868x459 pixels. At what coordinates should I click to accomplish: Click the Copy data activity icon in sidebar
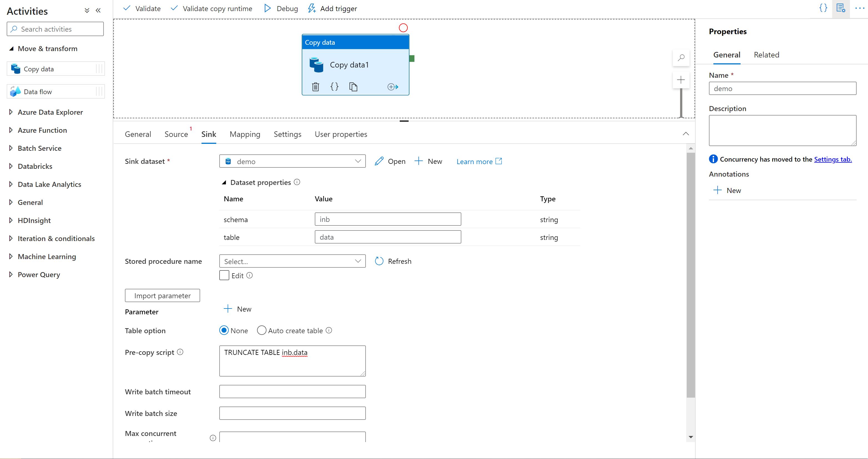(16, 68)
